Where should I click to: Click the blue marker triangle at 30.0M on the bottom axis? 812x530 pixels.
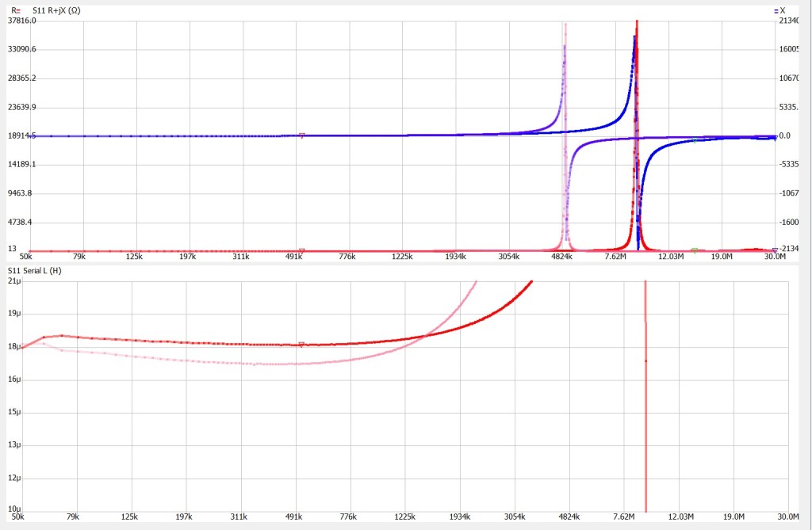point(775,250)
